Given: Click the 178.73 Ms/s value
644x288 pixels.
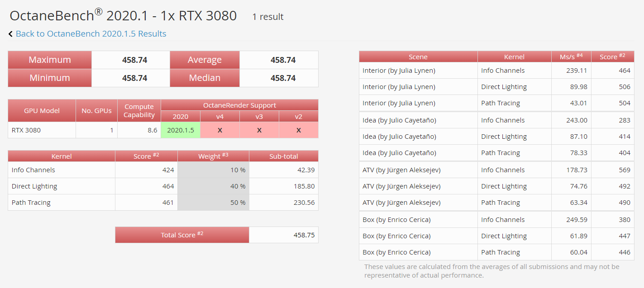Looking at the screenshot, I should pos(577,170).
